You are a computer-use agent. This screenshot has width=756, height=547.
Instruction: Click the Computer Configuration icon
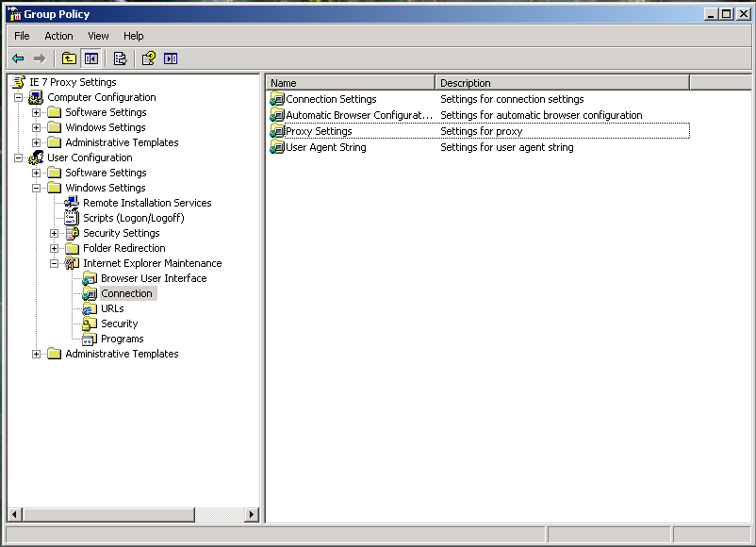click(x=36, y=97)
